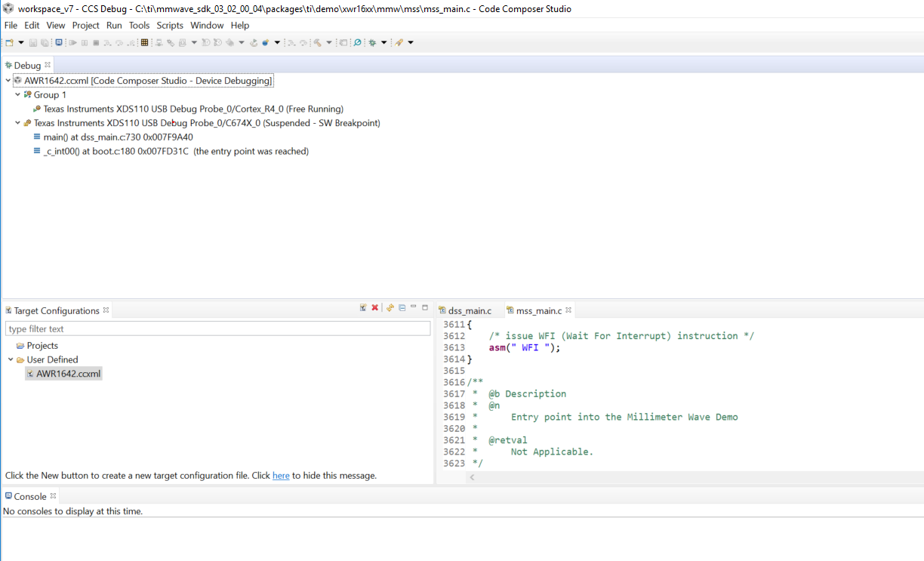Viewport: 924px width, 561px height.
Task: Click the yellow Refresh arrows icon
Action: pos(390,308)
